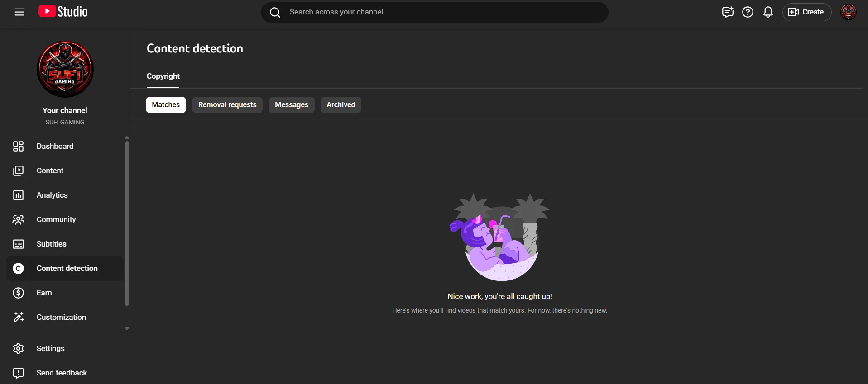Click the 'Here's where you'll find videos' description

coord(500,310)
